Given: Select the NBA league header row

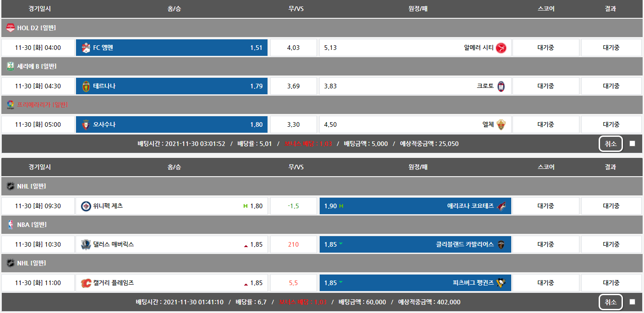Looking at the screenshot, I should [x=32, y=225].
